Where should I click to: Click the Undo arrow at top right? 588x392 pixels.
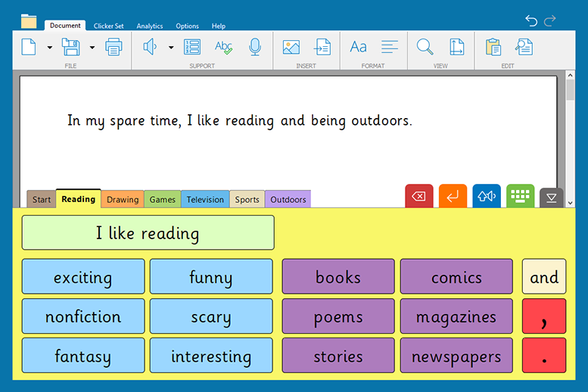pyautogui.click(x=531, y=20)
